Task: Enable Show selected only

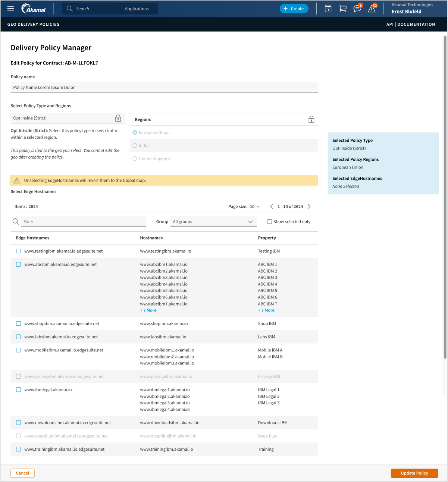Action: [269, 221]
